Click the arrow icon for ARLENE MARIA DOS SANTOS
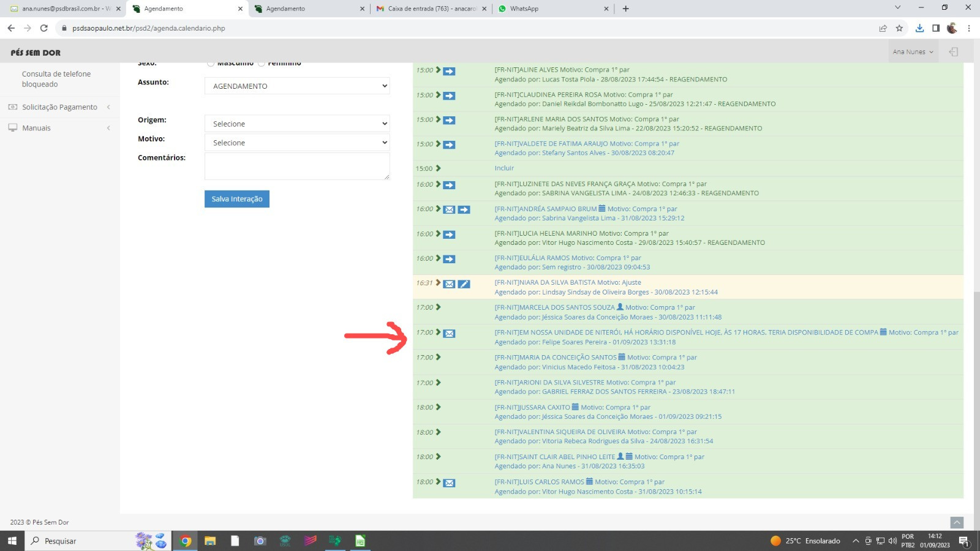Image resolution: width=980 pixels, height=551 pixels. pos(449,120)
